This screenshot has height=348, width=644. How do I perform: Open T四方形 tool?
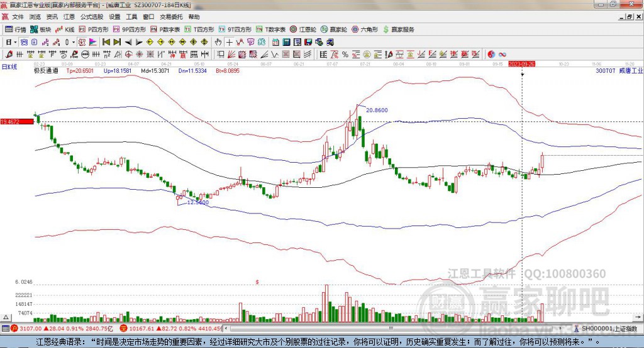[199, 30]
